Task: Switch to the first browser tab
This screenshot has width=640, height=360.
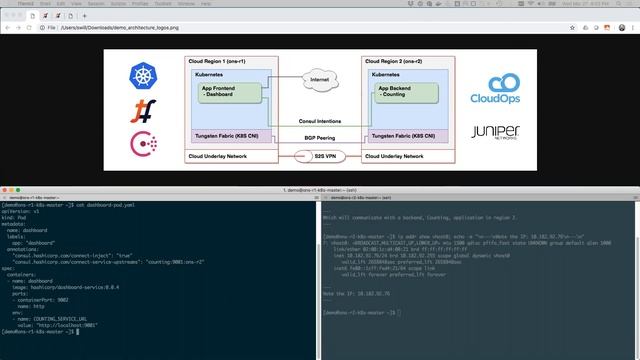Action: click(33, 16)
